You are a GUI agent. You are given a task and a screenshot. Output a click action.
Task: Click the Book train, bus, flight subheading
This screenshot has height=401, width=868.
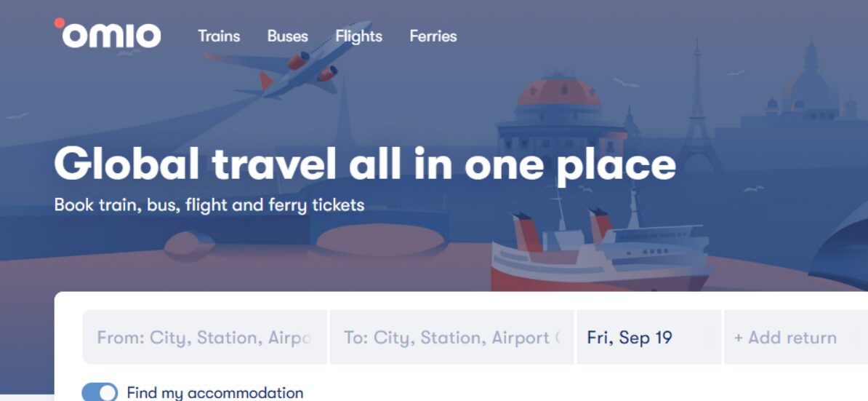coord(209,205)
